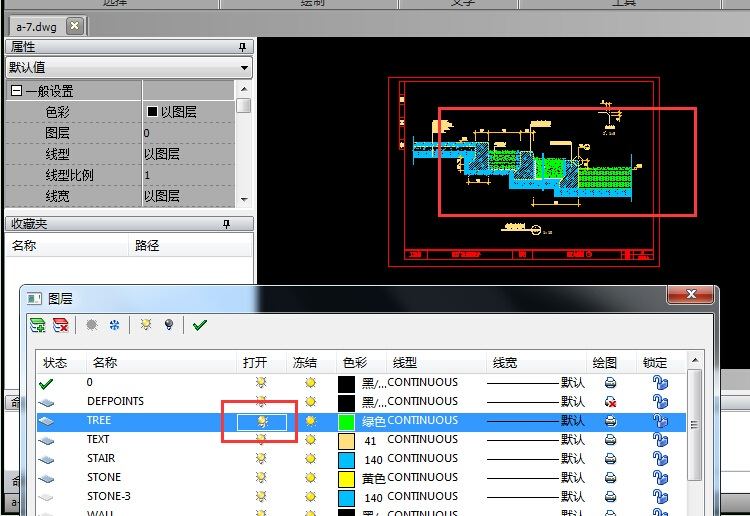Collapse the 一般设置 section
This screenshot has height=516, width=750.
click(x=16, y=91)
